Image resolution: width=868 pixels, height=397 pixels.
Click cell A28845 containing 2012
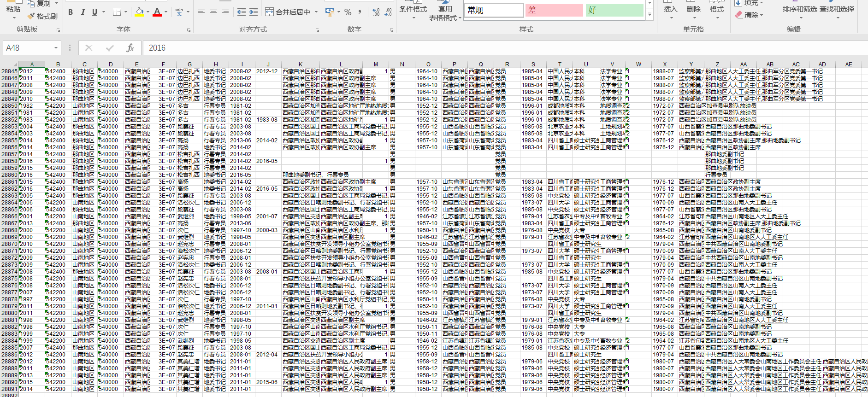[32, 71]
